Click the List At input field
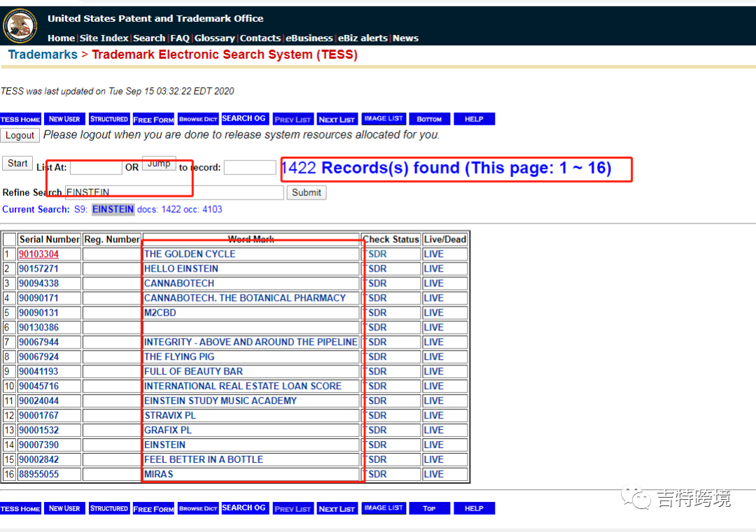This screenshot has height=532, width=756. click(96, 167)
